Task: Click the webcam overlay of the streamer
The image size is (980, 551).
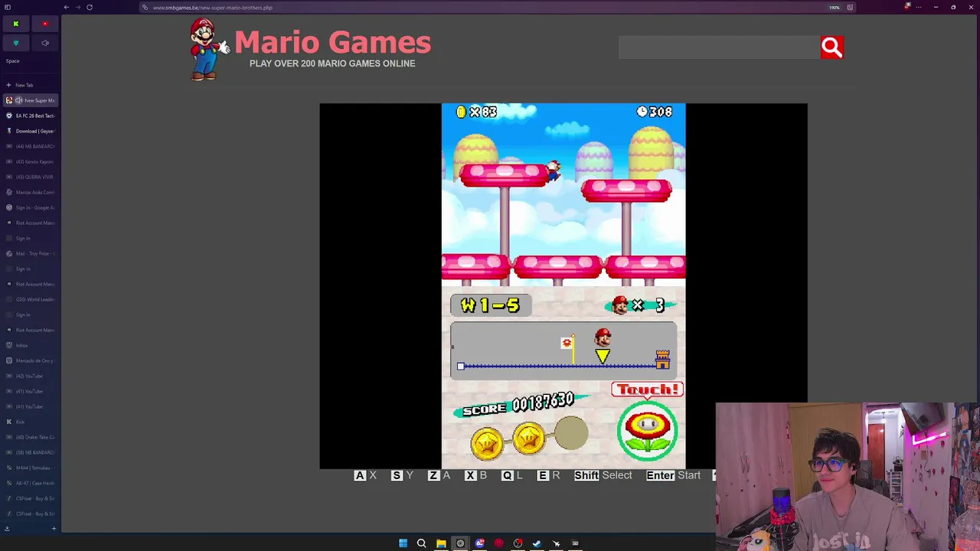Action: pos(848,476)
